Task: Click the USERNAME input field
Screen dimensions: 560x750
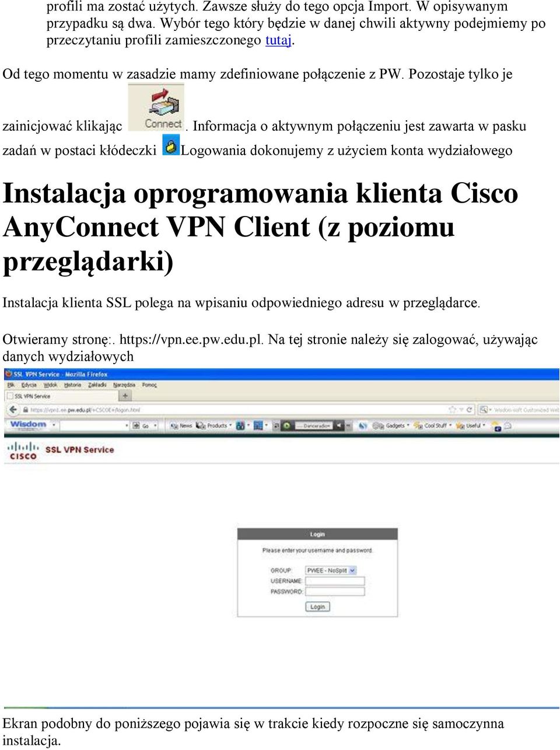Action: click(x=335, y=581)
